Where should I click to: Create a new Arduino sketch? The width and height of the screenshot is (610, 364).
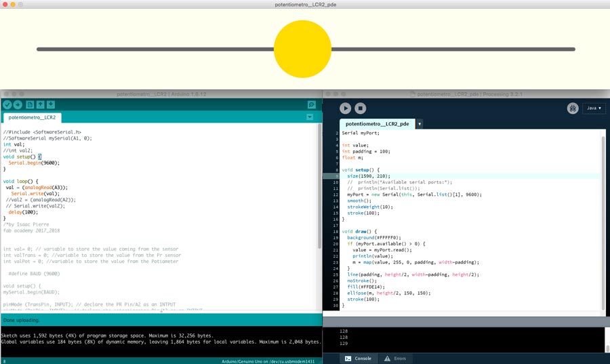(x=30, y=105)
